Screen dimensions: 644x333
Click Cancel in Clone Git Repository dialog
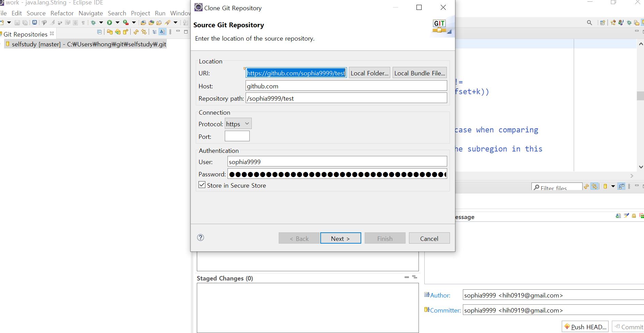click(x=429, y=238)
